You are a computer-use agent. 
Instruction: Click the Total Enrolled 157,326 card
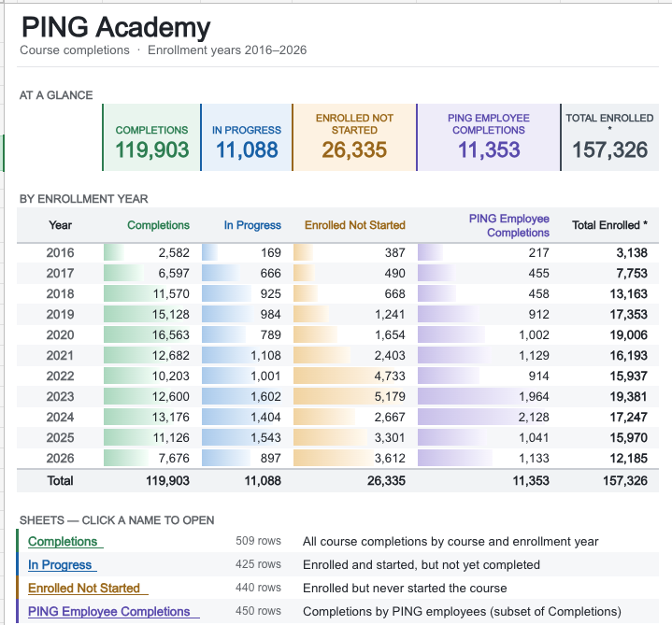click(609, 137)
